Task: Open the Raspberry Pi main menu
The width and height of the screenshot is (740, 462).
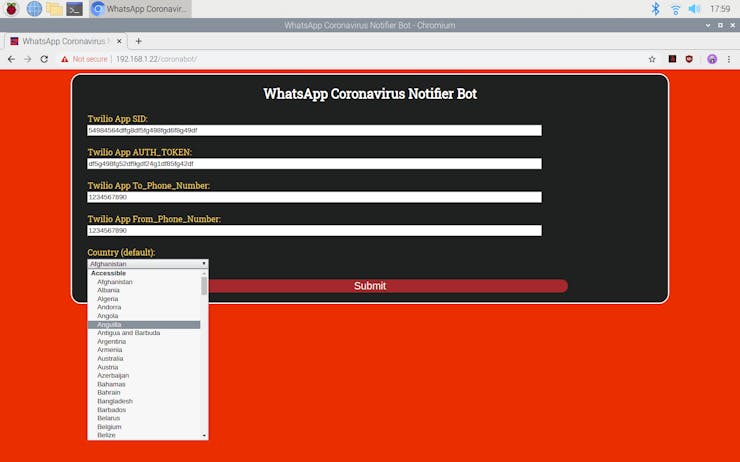Action: pos(11,8)
